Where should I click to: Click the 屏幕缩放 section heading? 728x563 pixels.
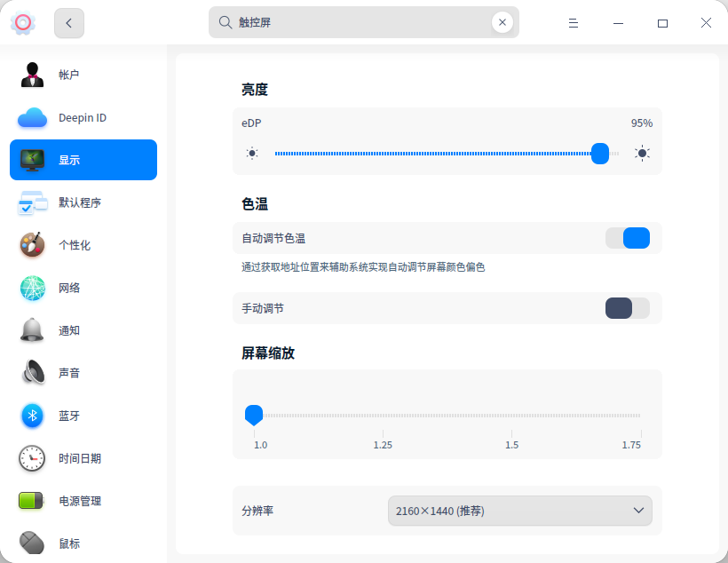(268, 353)
